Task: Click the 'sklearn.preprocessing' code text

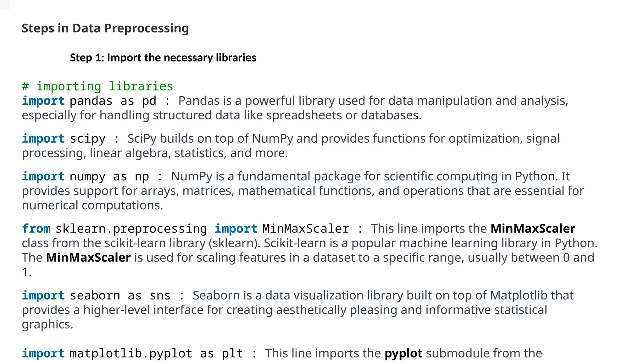Action: (131, 229)
